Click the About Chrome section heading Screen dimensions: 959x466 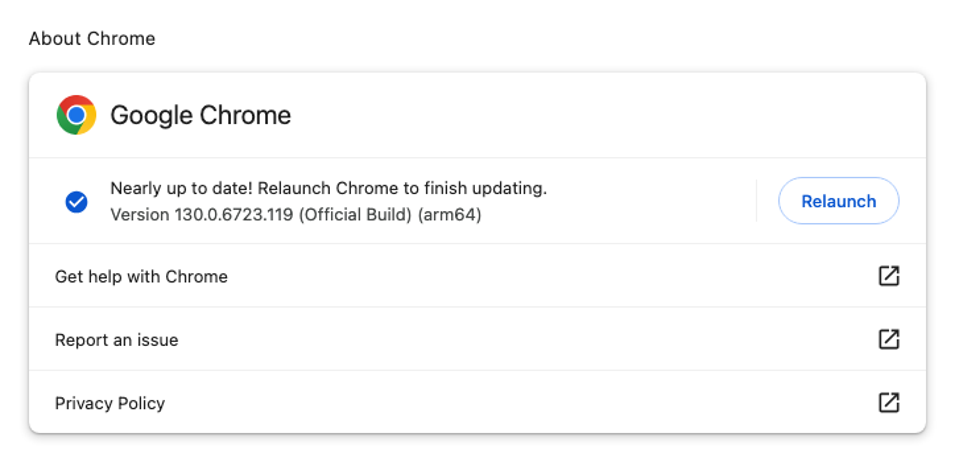coord(92,39)
